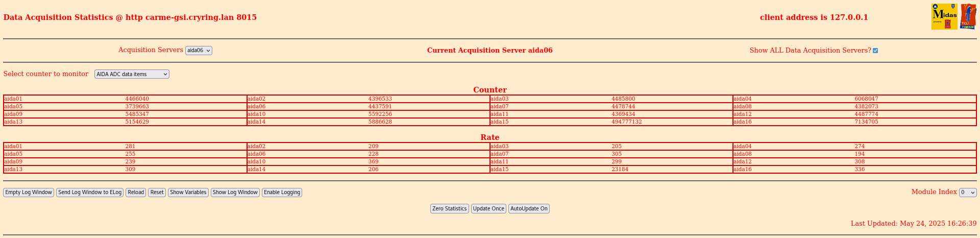Image resolution: width=980 pixels, height=238 pixels.
Task: Select Counter value 4485800 for aida03
Action: pyautogui.click(x=624, y=99)
